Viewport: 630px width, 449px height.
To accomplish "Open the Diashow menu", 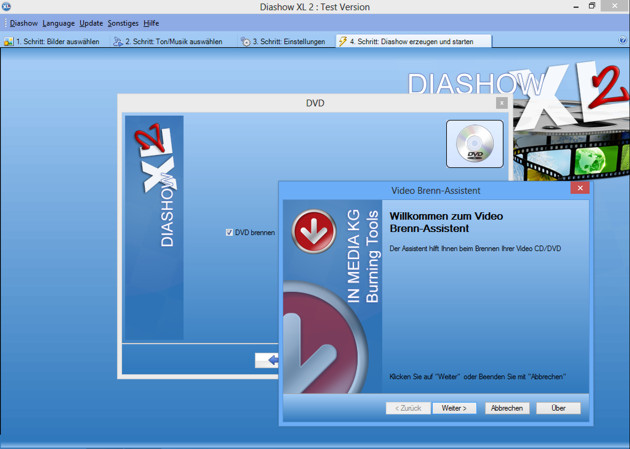I will pos(23,23).
